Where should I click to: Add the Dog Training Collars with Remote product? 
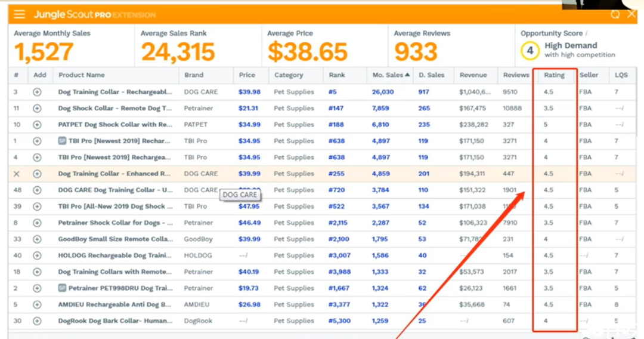37,272
